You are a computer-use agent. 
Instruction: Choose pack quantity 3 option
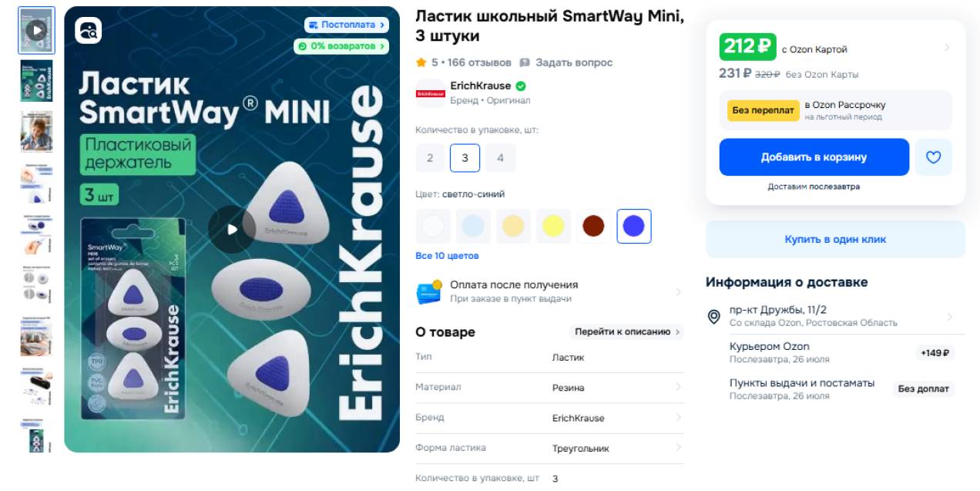pos(465,158)
